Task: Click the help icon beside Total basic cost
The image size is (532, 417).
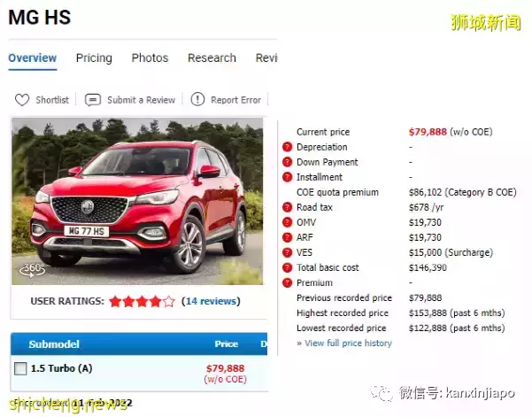Action: (x=287, y=267)
